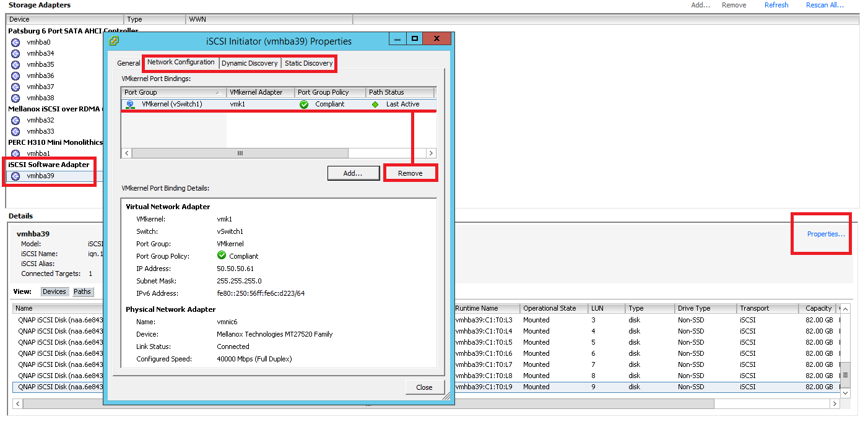The height and width of the screenshot is (422, 868).
Task: Click the vSphere icon in dialog title bar
Action: pos(114,41)
